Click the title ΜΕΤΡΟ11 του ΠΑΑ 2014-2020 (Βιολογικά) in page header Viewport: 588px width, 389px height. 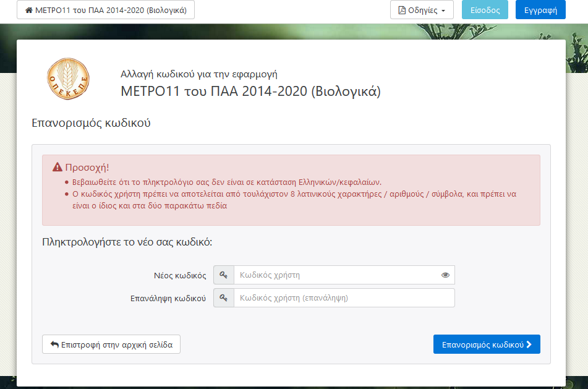coord(250,92)
